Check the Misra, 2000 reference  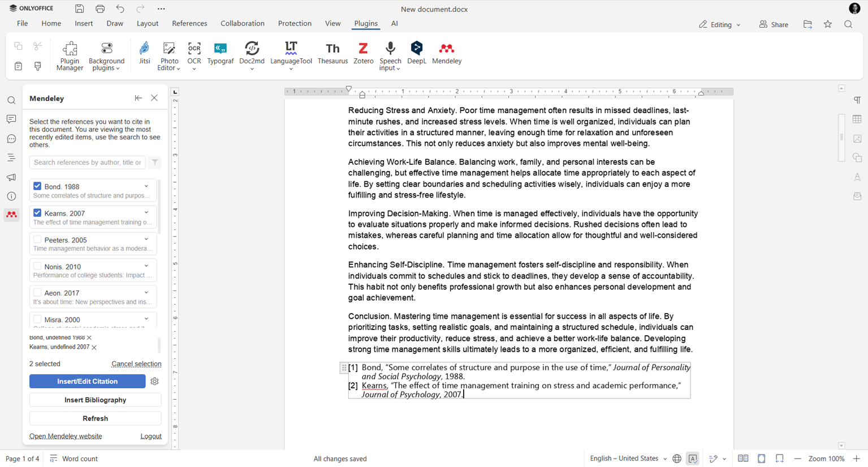pyautogui.click(x=37, y=319)
